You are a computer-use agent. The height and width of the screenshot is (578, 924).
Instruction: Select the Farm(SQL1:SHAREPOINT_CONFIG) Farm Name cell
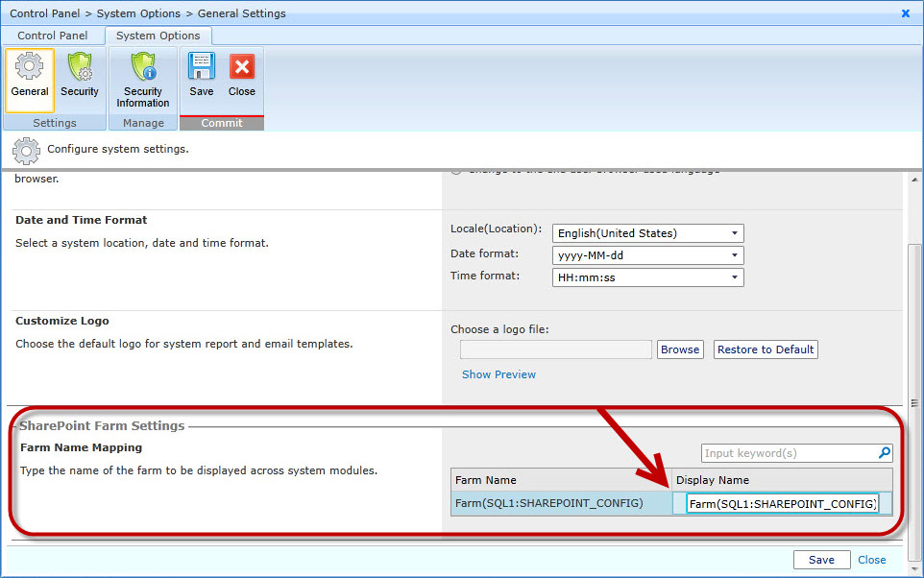coord(562,503)
